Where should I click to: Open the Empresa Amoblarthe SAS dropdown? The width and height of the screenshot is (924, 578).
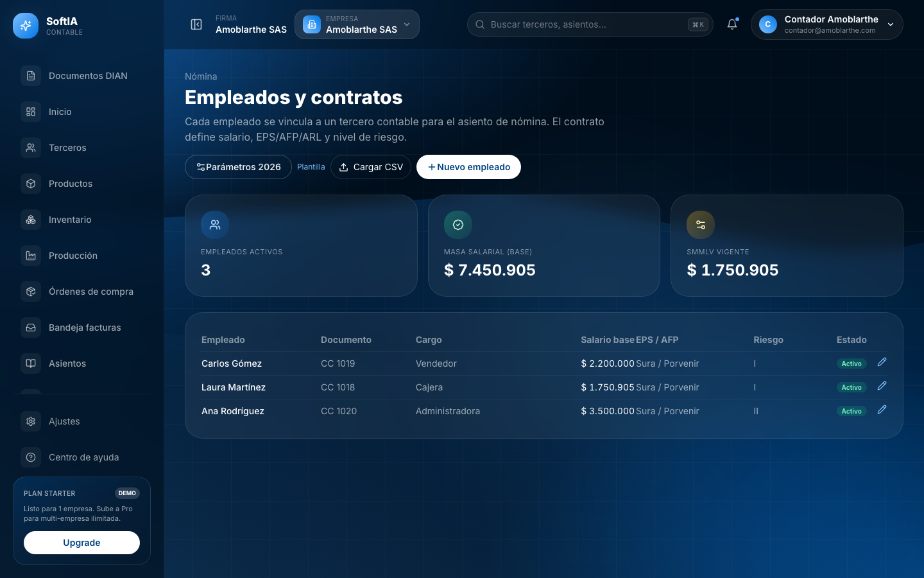coord(357,24)
